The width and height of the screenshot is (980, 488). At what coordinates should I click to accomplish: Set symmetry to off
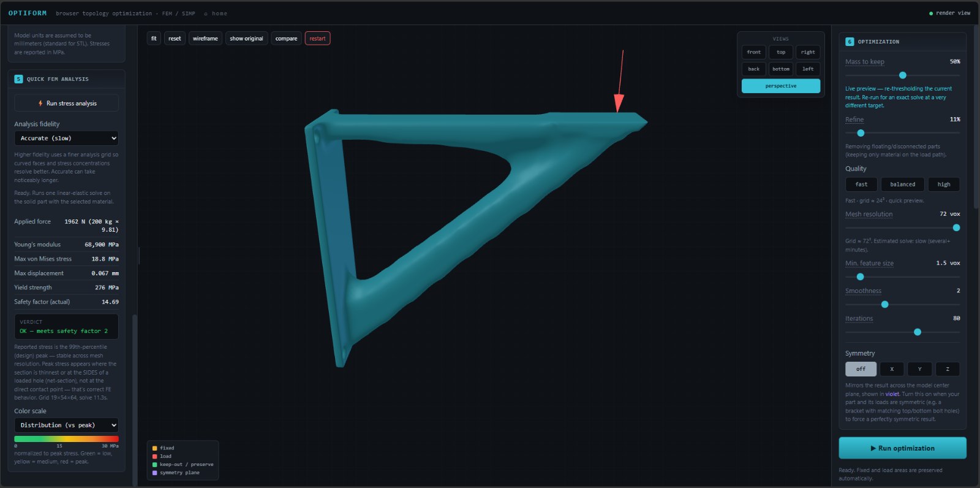tap(861, 369)
